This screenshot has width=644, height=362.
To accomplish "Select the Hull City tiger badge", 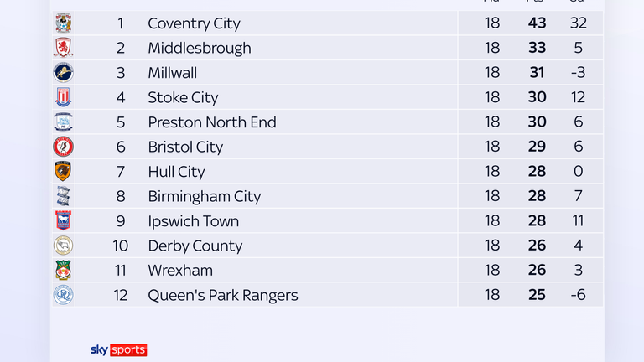I will pos(63,172).
